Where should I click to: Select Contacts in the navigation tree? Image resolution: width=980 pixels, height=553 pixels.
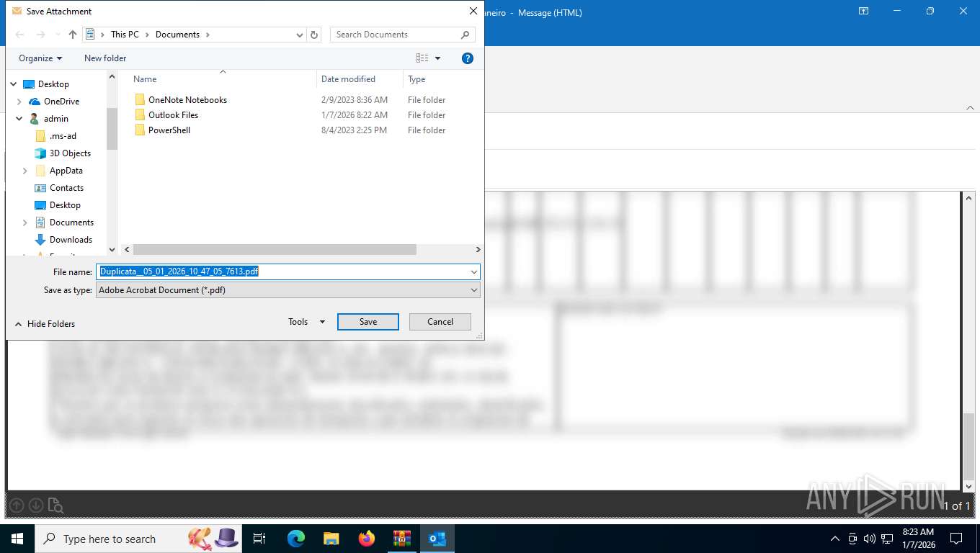point(66,188)
